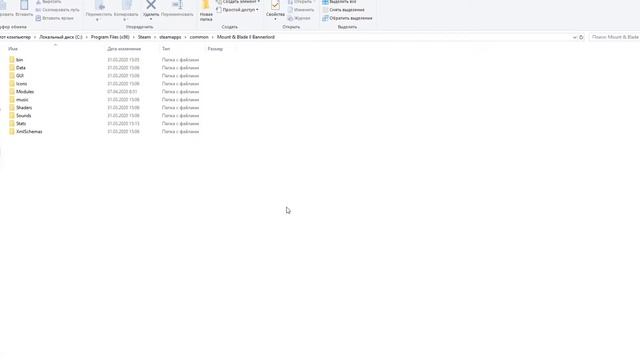Viewport: 640px width, 360px height.
Task: Select the Sounds folder
Action: point(20,116)
